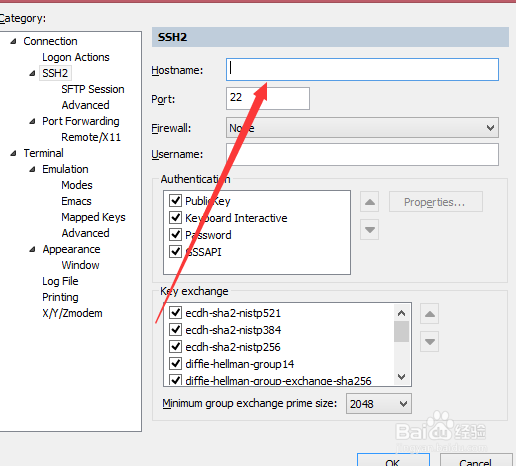Click the Properties... button

click(436, 202)
